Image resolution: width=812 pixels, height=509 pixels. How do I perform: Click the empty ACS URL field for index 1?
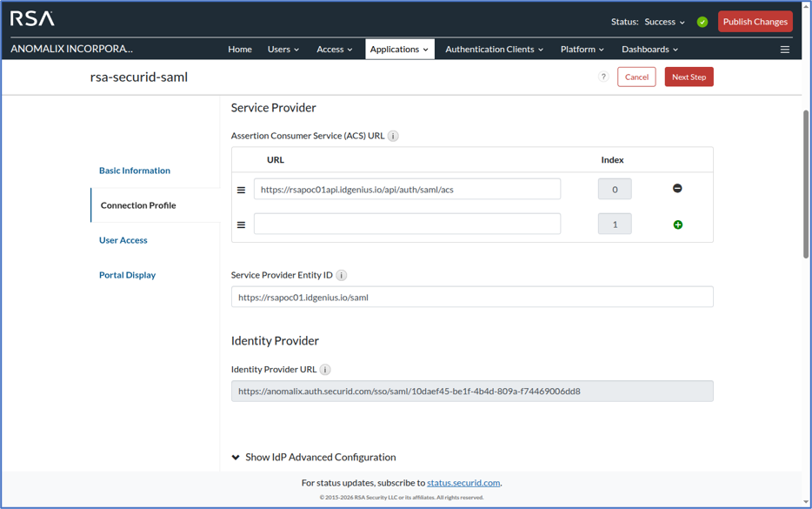[407, 224]
